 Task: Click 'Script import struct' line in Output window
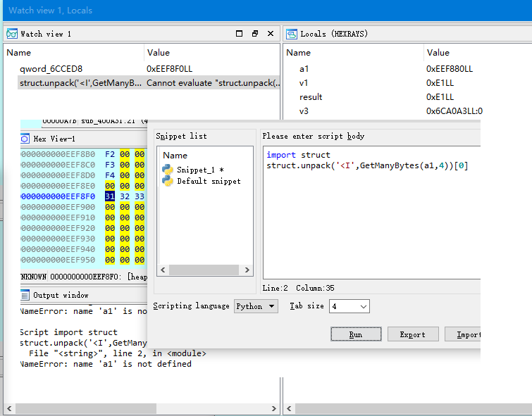69,332
